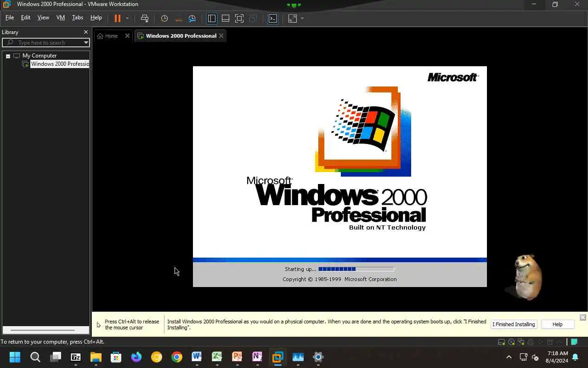Enter full screen mode icon
The height and width of the screenshot is (368, 588).
coord(239,18)
